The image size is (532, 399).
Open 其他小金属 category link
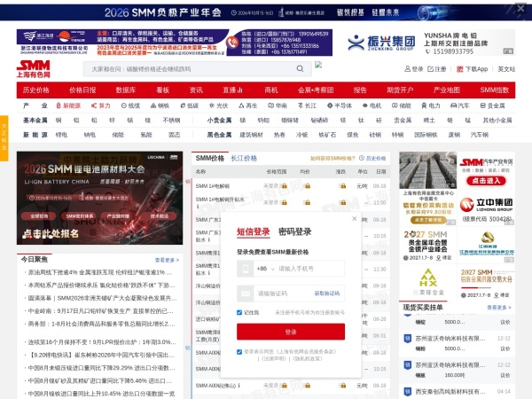click(x=497, y=120)
